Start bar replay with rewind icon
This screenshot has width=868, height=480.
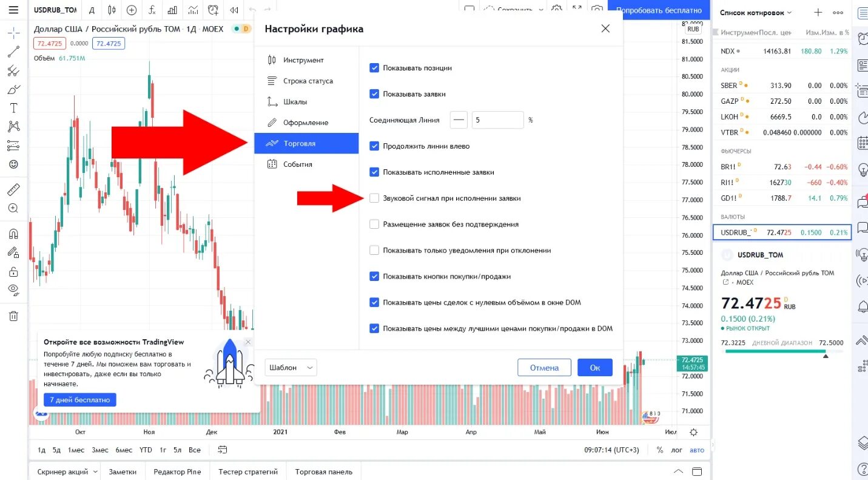tap(234, 10)
